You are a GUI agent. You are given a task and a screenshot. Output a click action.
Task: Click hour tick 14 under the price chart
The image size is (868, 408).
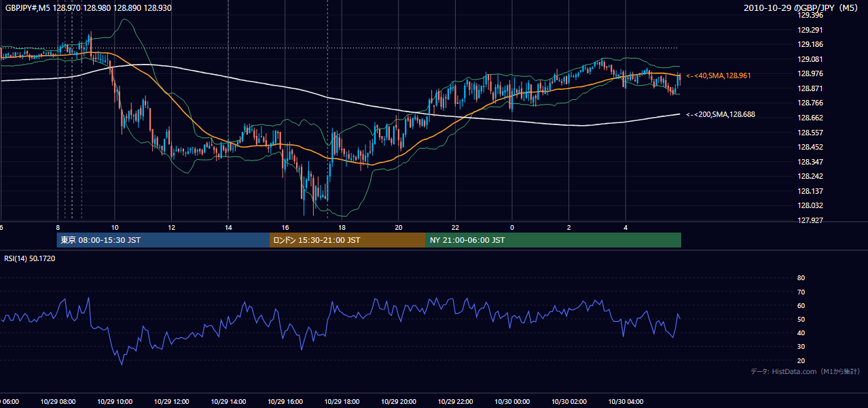[x=228, y=228]
